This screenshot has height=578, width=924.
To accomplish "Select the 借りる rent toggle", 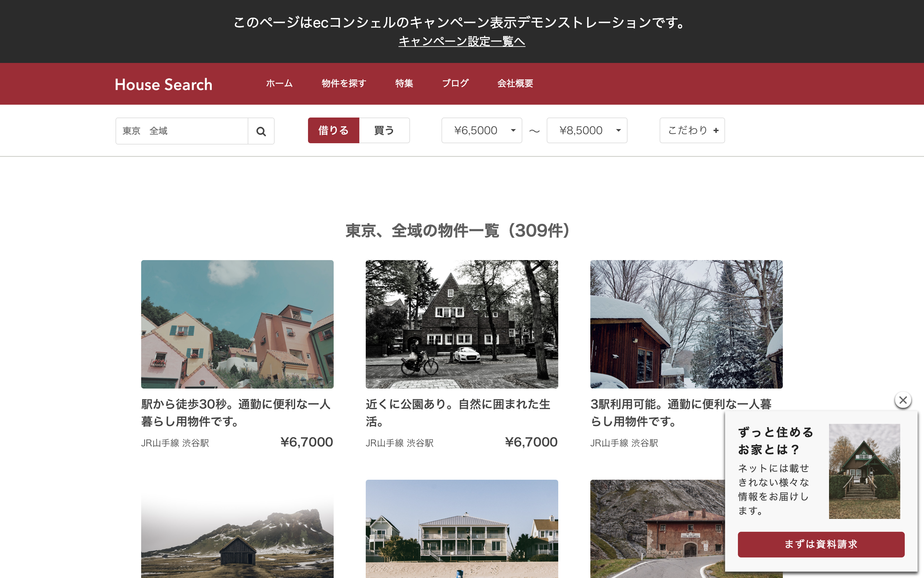I will coord(333,130).
